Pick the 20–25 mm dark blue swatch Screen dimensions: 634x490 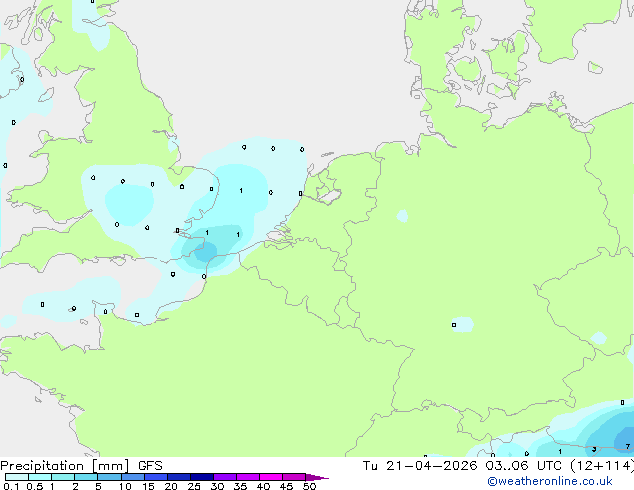point(179,477)
